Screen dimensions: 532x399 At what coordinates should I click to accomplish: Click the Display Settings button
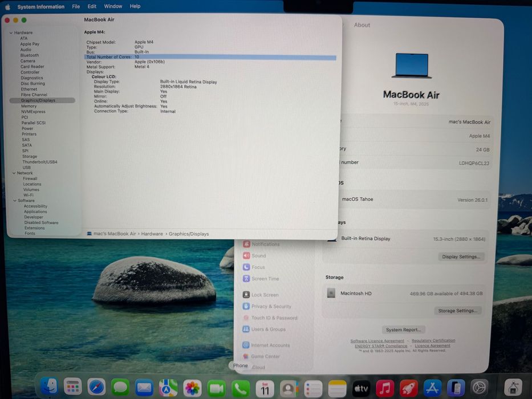[x=461, y=256]
